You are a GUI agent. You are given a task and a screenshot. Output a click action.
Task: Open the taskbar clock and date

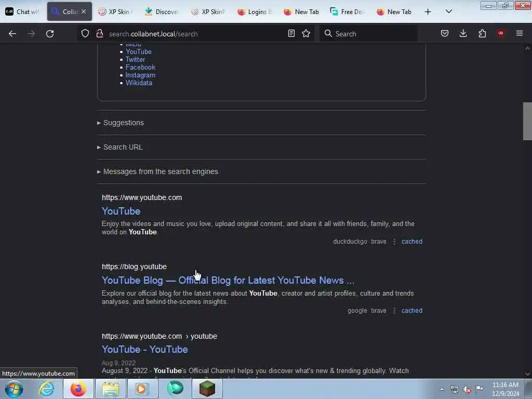point(506,389)
